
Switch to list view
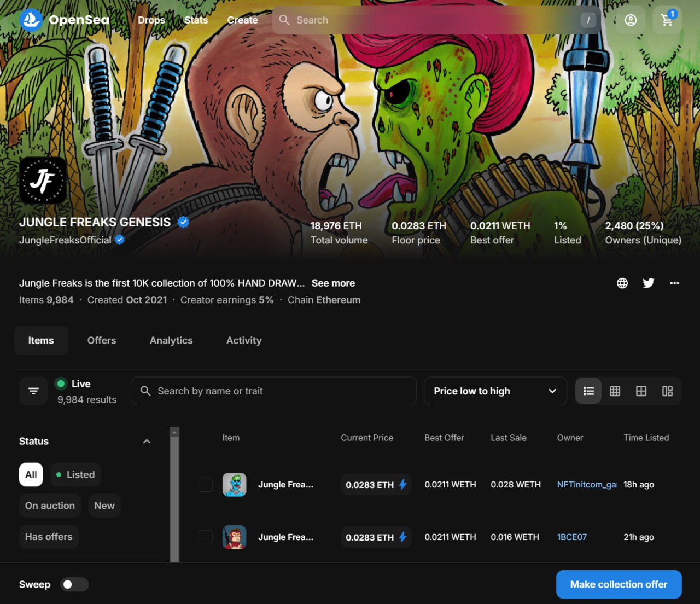[589, 391]
